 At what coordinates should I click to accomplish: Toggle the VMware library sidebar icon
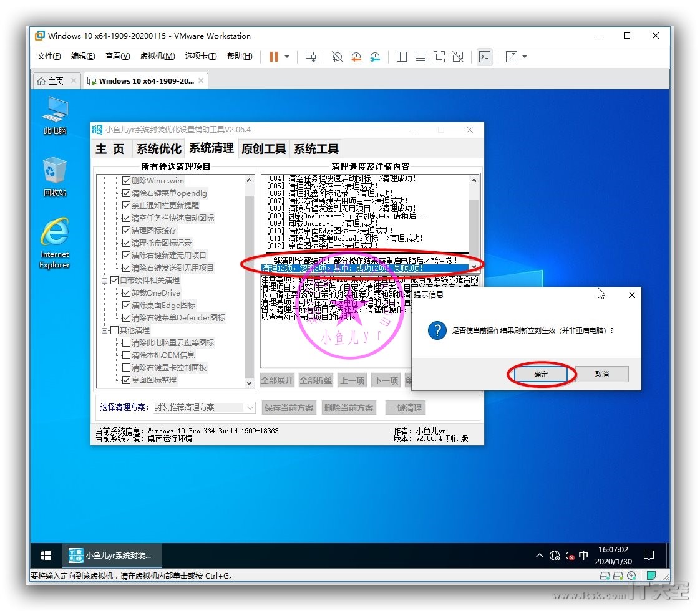click(402, 57)
